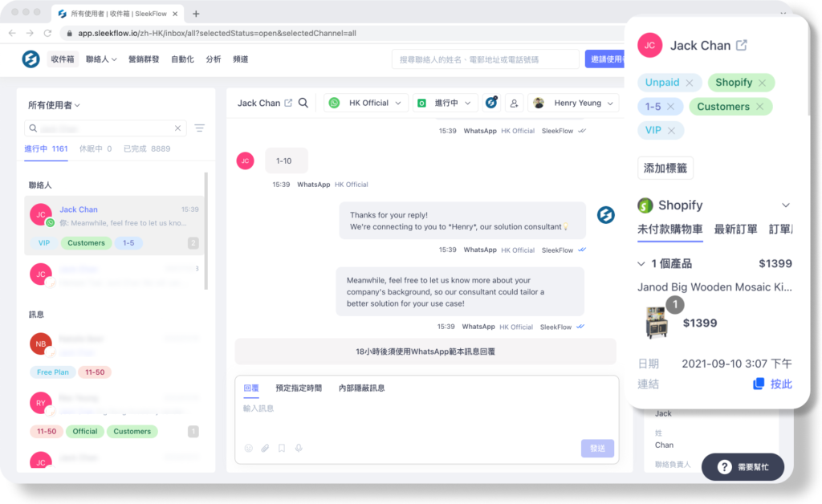This screenshot has height=504, width=822.
Task: Click the microphone voice message icon
Action: (299, 448)
